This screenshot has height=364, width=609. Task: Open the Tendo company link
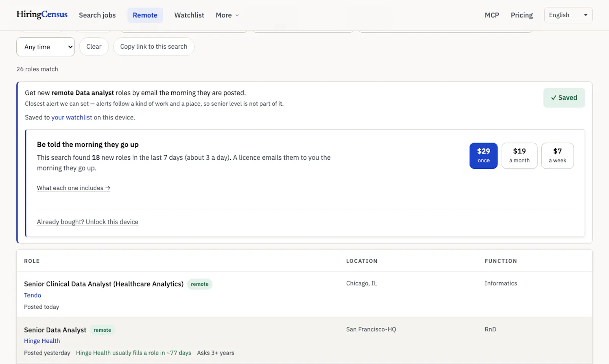[x=32, y=295]
